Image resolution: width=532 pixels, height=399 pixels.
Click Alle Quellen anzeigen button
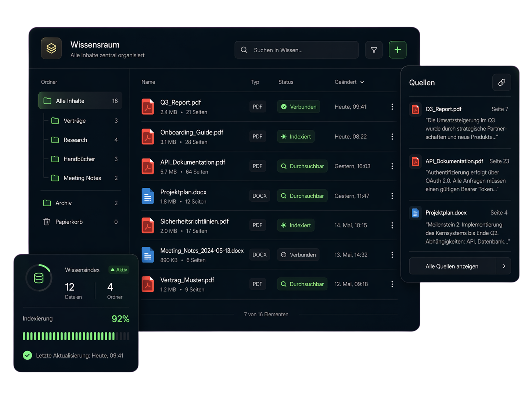452,266
